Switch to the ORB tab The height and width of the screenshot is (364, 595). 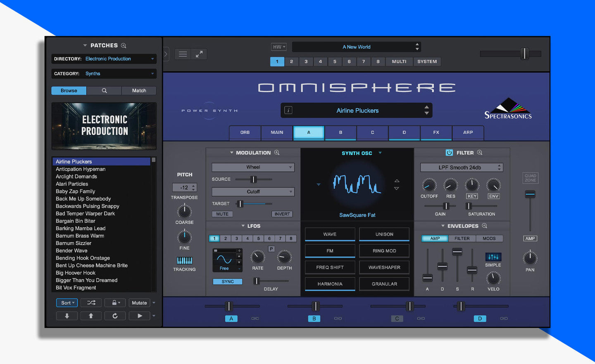point(245,132)
